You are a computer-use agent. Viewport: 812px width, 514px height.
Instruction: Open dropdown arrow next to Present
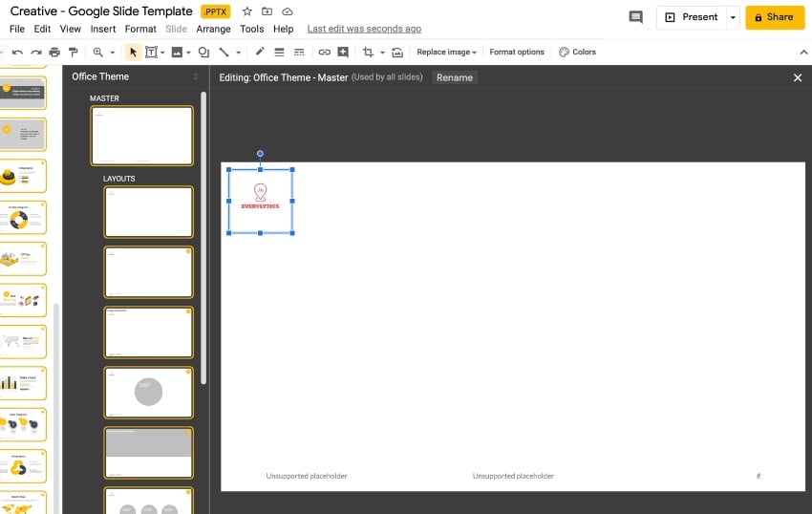(733, 17)
